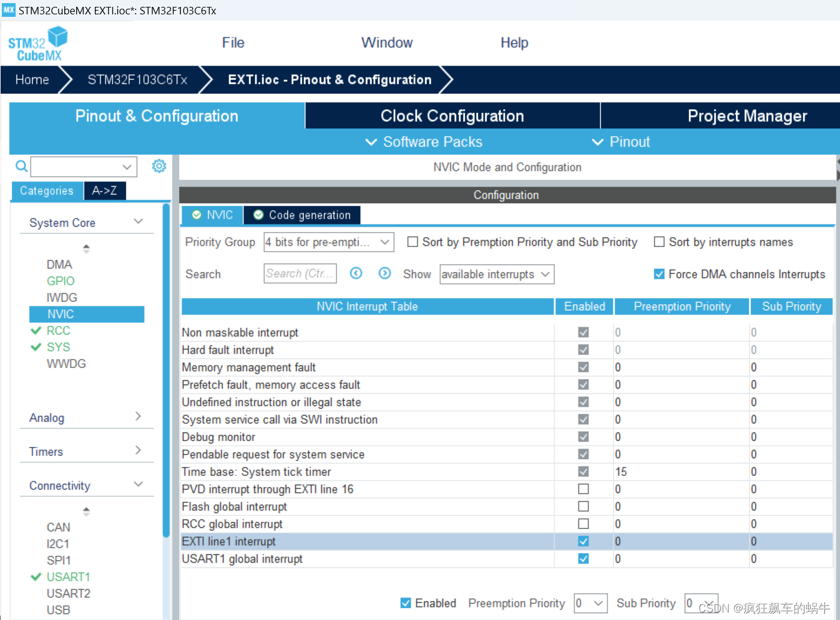Open the Show available interrupts dropdown
Image resolution: width=840 pixels, height=620 pixels.
[497, 274]
